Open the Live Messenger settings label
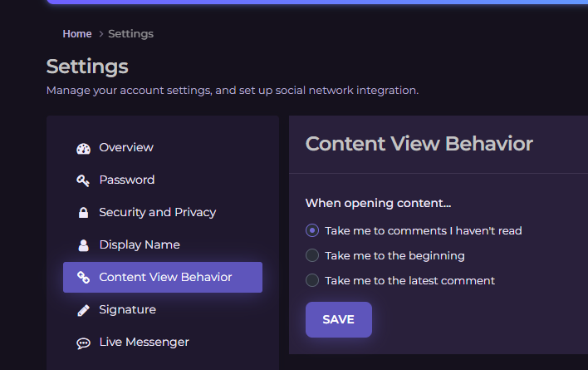 pos(144,342)
